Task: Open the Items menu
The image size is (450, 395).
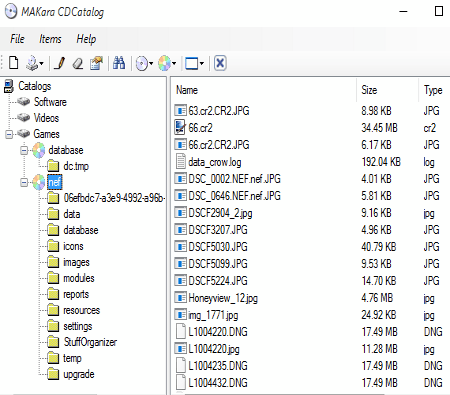Action: tap(50, 39)
